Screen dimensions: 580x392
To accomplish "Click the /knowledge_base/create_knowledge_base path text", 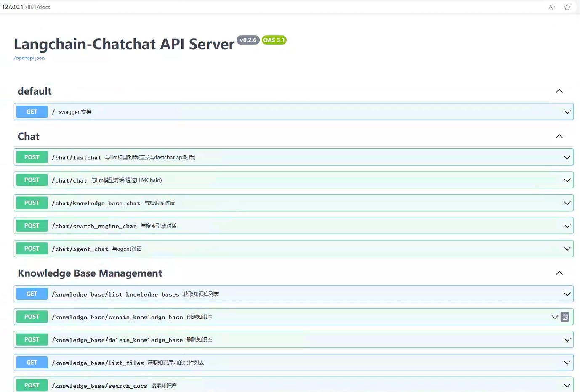I will pos(117,317).
